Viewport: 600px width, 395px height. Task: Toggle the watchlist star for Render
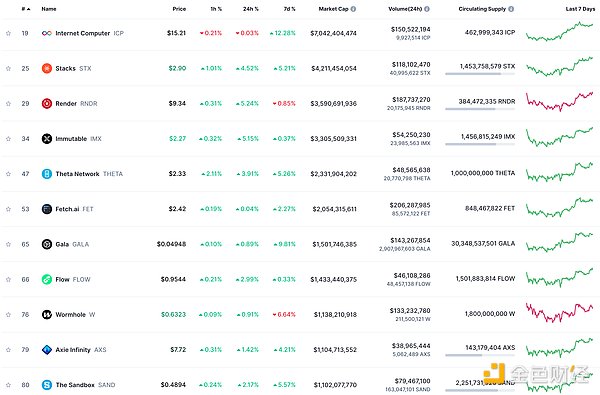point(8,103)
